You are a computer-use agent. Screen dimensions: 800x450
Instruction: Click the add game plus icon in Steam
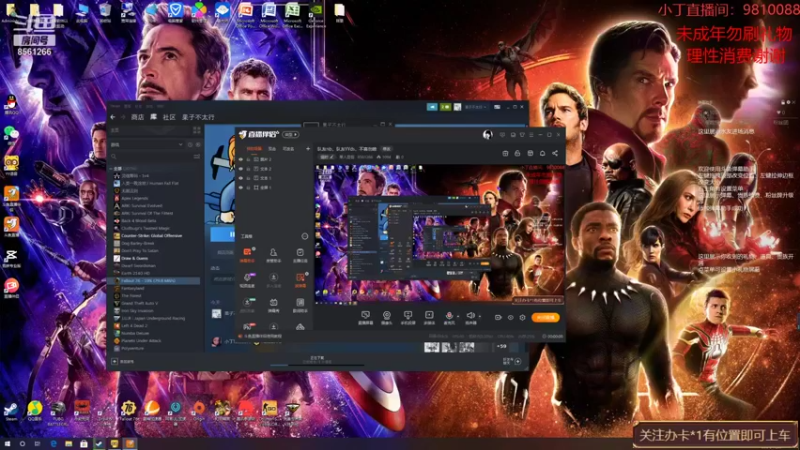[114, 361]
